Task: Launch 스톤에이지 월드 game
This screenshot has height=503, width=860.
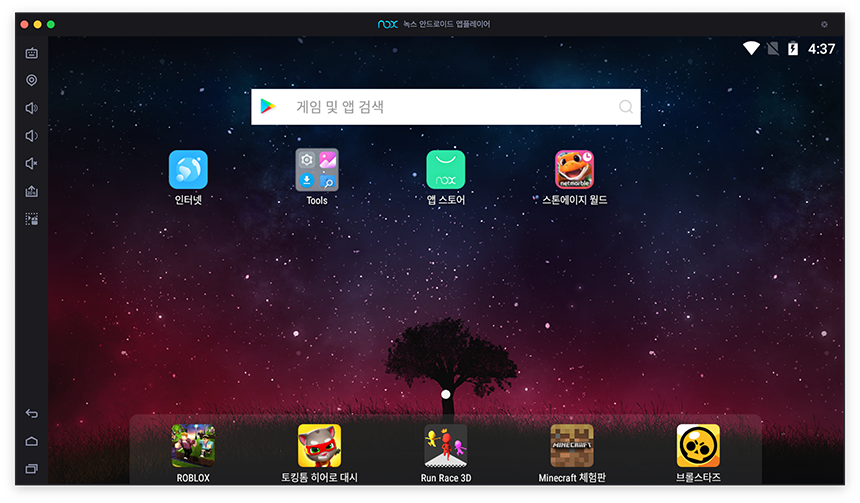Action: 574,169
